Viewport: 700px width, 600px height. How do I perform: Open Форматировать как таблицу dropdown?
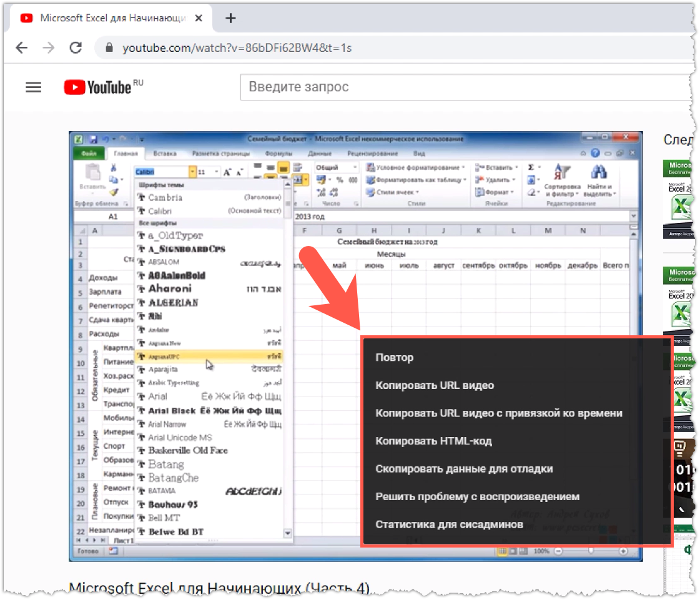417,180
